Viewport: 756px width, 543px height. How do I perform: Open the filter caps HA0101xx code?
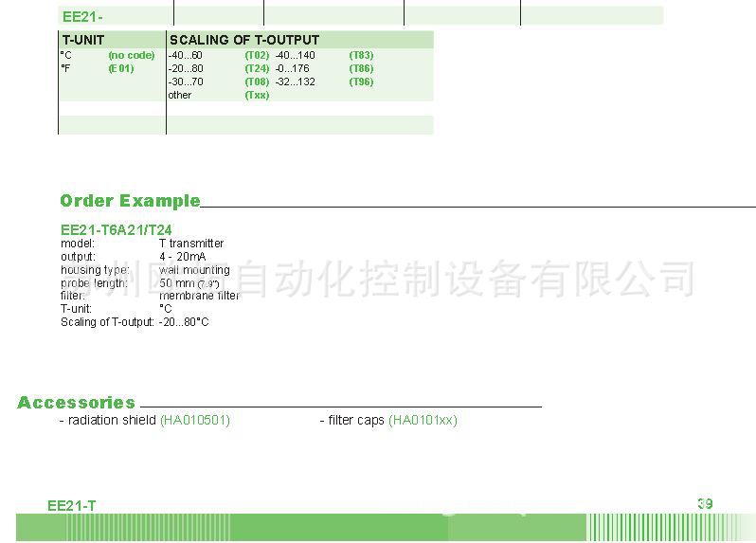tap(423, 420)
